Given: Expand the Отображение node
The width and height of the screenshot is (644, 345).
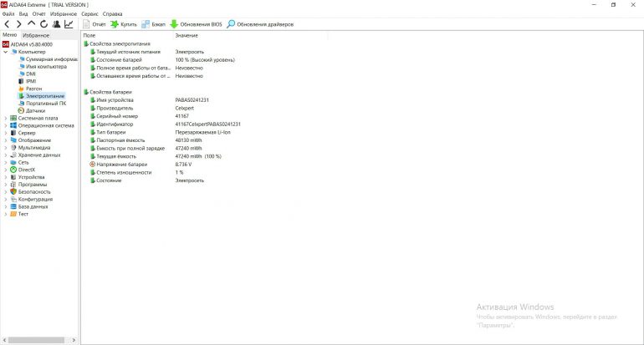Looking at the screenshot, I should coord(5,140).
